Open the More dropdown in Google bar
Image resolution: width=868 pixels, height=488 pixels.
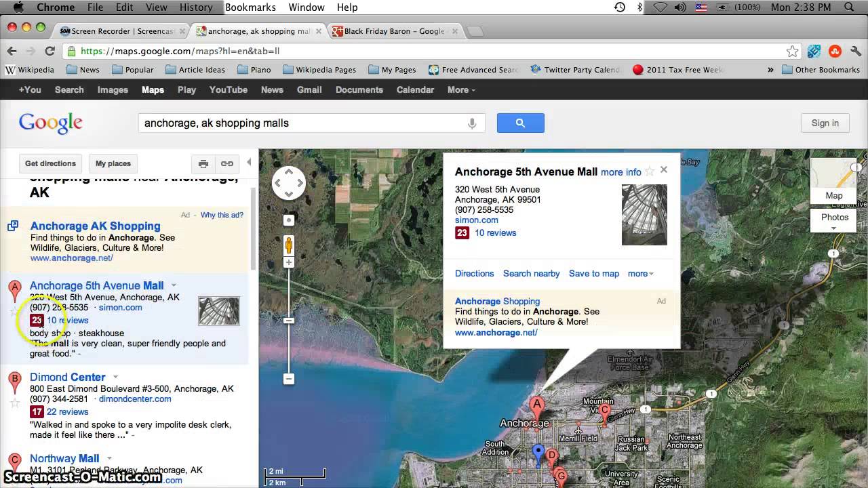coord(461,89)
